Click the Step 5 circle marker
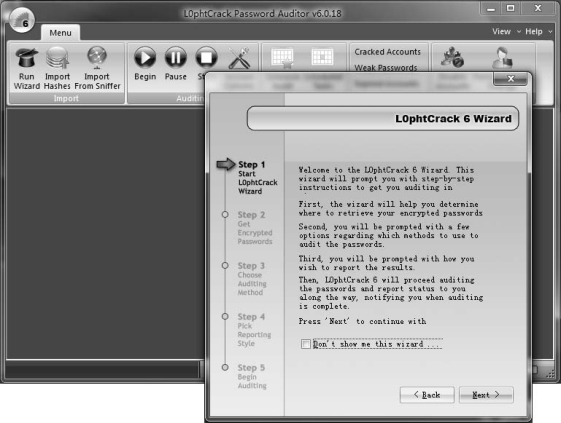 point(225,368)
